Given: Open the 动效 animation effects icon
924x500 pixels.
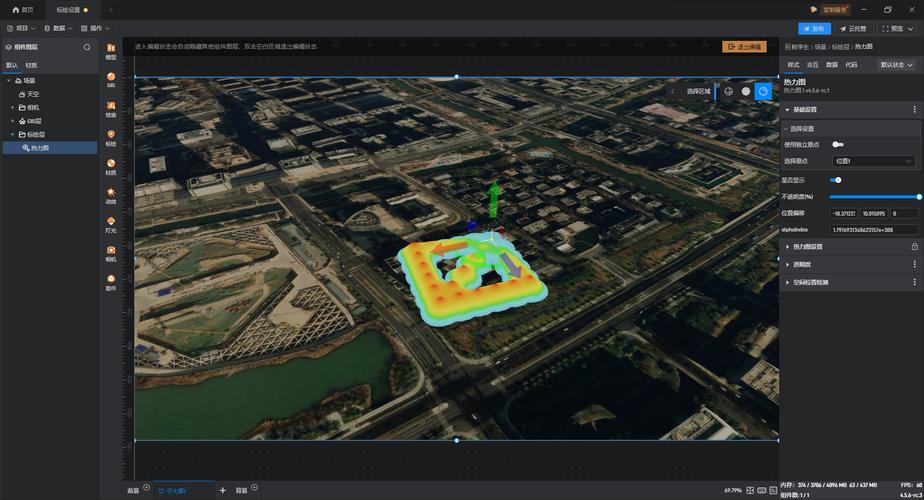Looking at the screenshot, I should [x=111, y=196].
